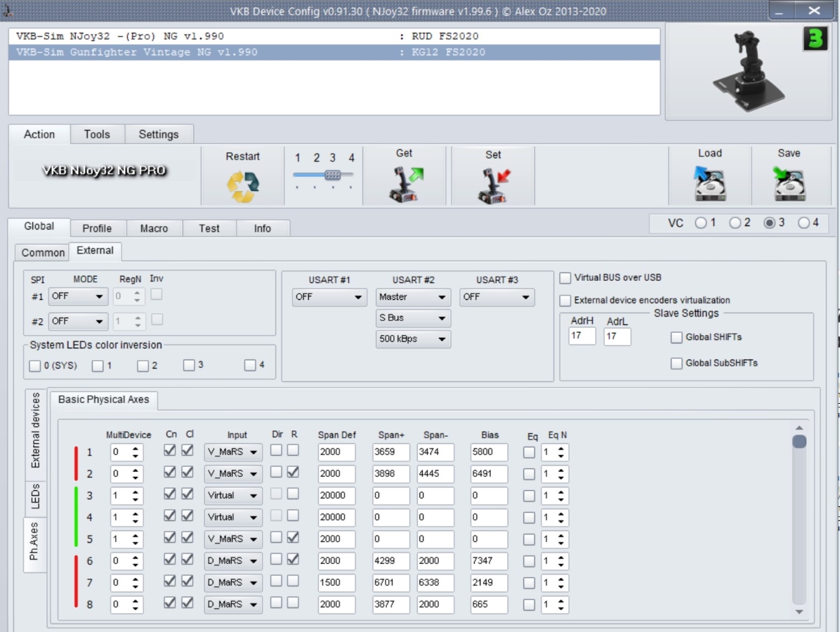Click the Set joystick icon

[x=493, y=186]
